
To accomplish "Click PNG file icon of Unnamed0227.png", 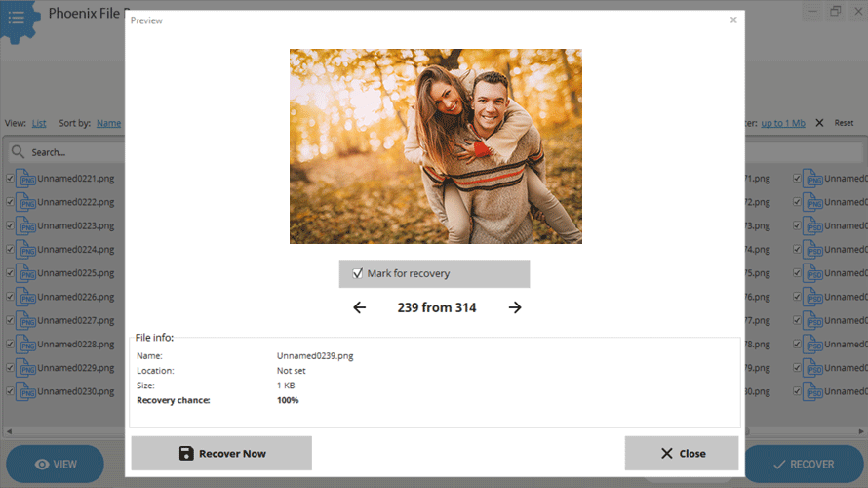I will pos(25,321).
